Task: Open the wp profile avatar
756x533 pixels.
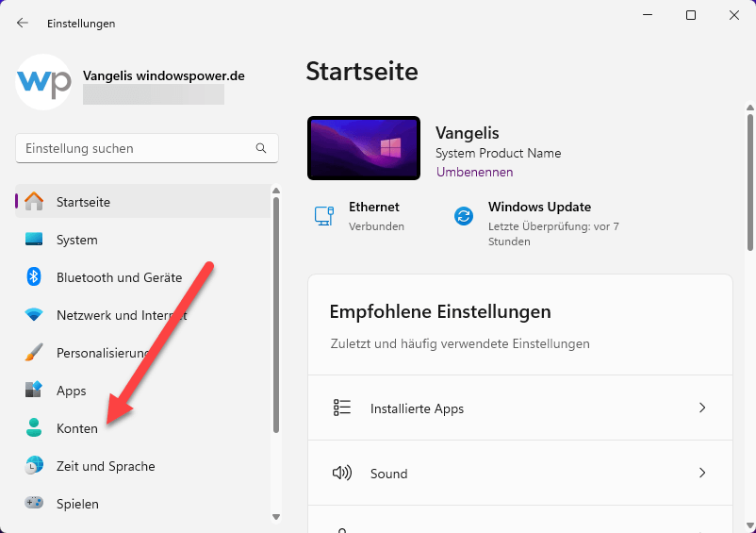Action: [43, 82]
